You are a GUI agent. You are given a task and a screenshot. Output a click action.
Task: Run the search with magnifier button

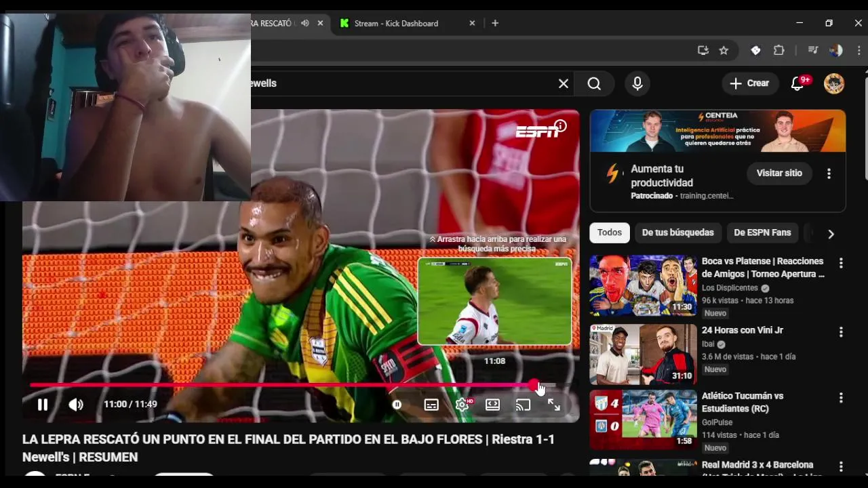pos(594,83)
